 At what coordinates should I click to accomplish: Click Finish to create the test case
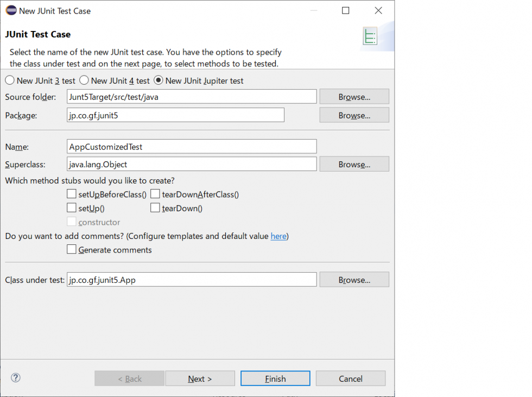275,378
